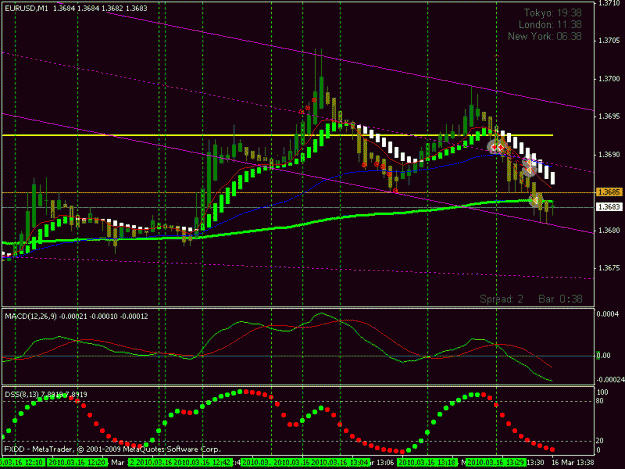Select the 2010.03.16 13:18 time marker
Image resolution: width=625 pixels, height=469 pixels.
coord(427,463)
